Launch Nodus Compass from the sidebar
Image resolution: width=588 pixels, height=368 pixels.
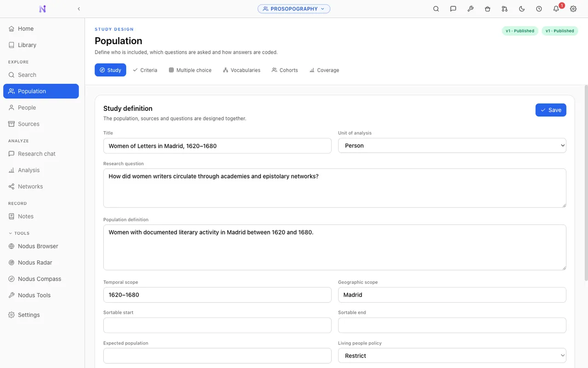[41, 279]
